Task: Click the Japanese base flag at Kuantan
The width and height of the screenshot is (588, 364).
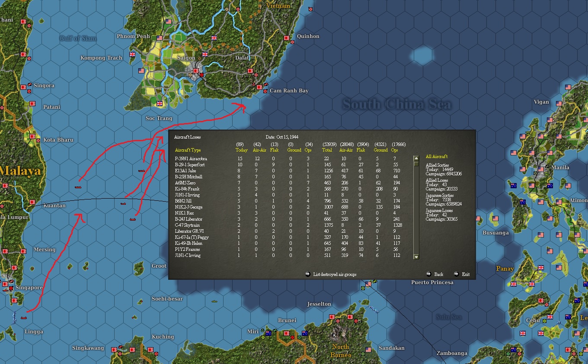Action: coord(32,202)
